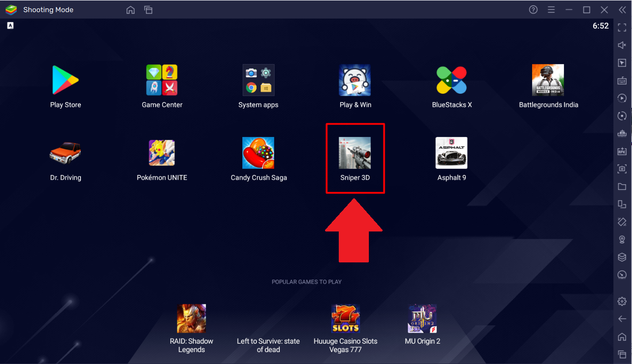Click sync operations circular icon
632x364 pixels.
coord(622,116)
